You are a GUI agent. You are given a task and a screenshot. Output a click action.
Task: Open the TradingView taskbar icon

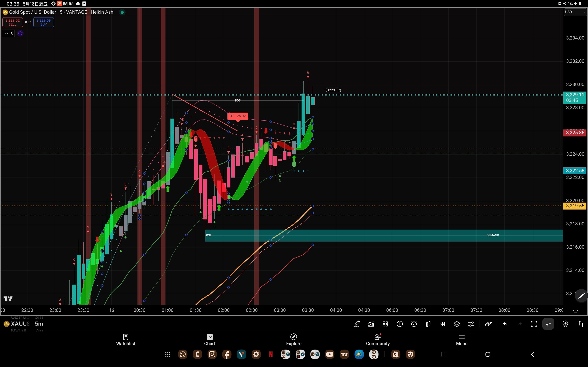click(x=344, y=354)
